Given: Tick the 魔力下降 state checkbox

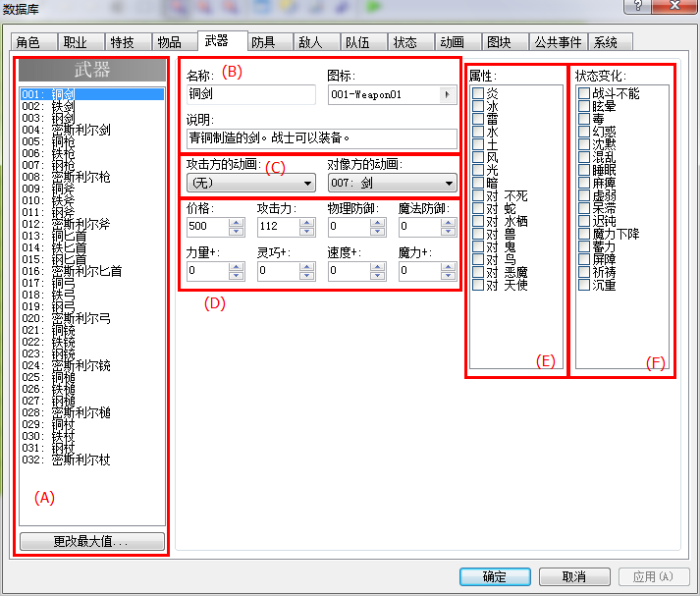Looking at the screenshot, I should 584,234.
